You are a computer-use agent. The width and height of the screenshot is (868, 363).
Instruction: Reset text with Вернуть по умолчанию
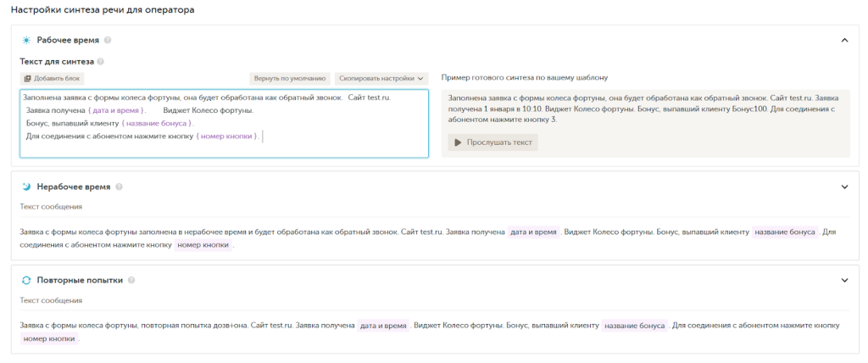pos(289,78)
